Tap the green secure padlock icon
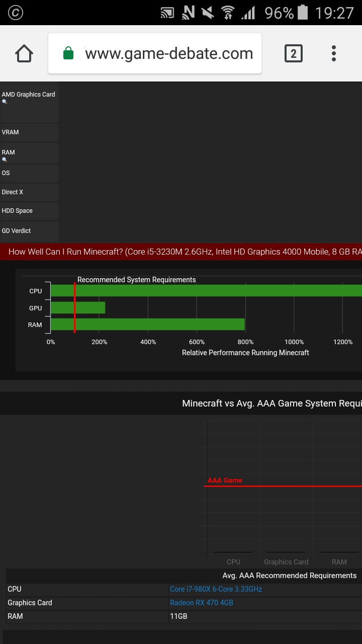The width and height of the screenshot is (362, 644). click(x=68, y=53)
